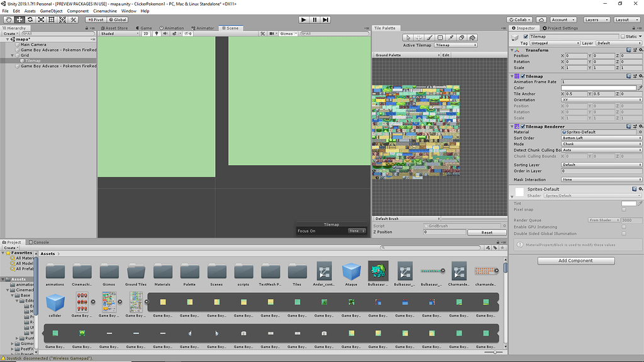Select the Move tool in the toolbar

(x=19, y=20)
